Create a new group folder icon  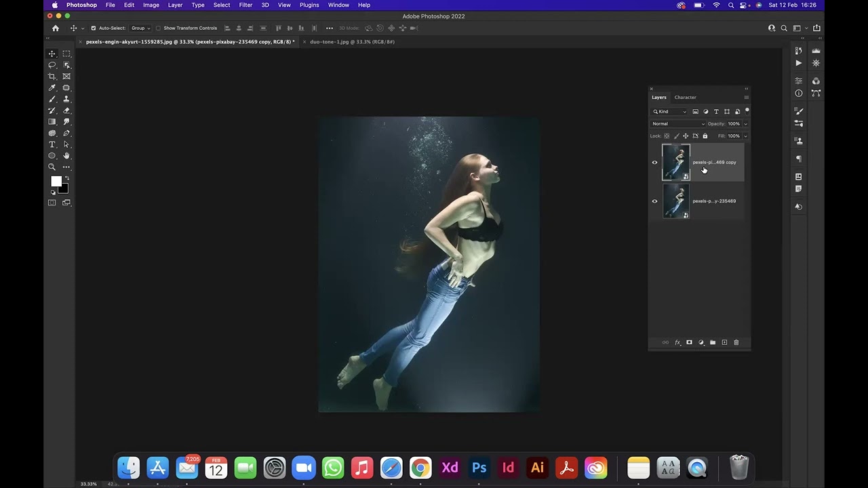click(713, 342)
